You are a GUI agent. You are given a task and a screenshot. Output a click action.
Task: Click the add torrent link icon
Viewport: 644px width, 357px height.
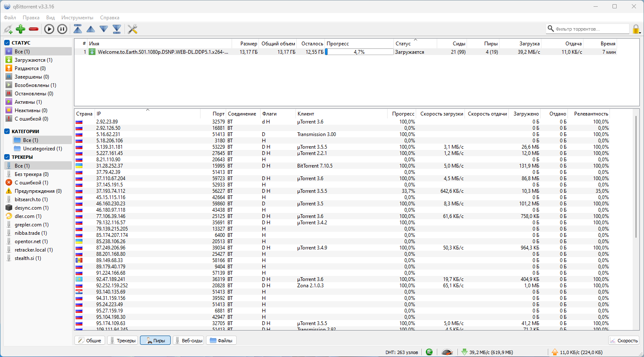pos(8,29)
